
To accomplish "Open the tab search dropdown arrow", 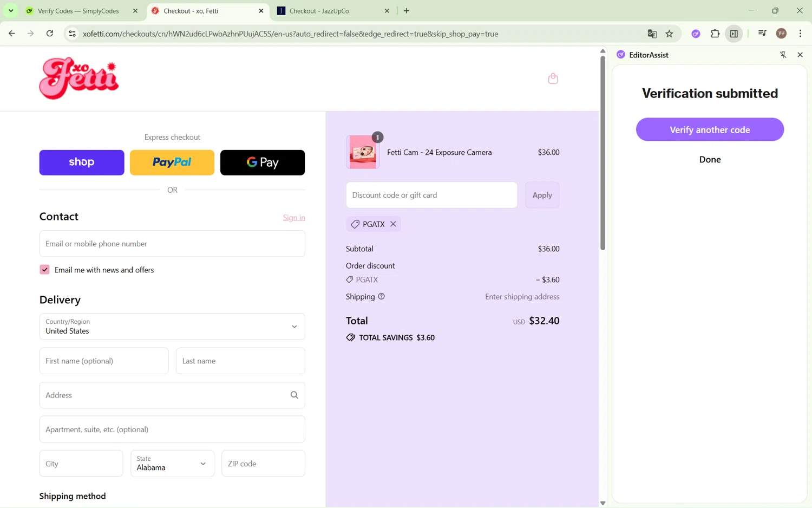I will (11, 11).
